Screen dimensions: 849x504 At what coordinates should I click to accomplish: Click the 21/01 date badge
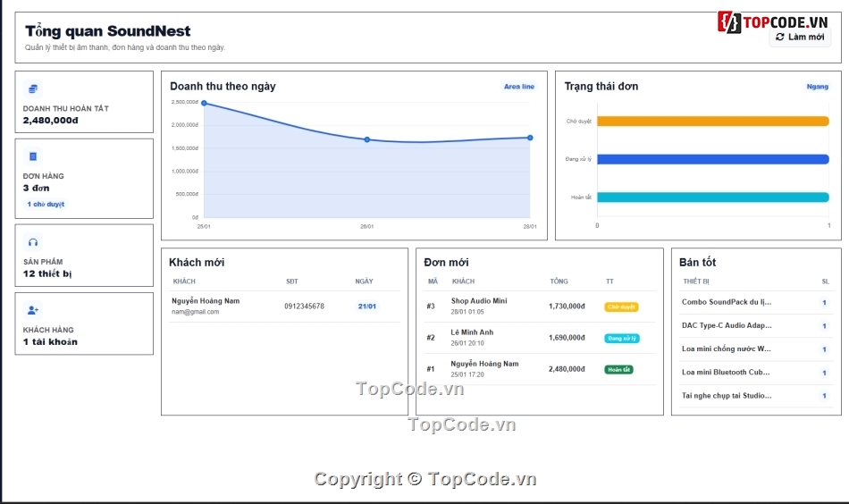[367, 307]
